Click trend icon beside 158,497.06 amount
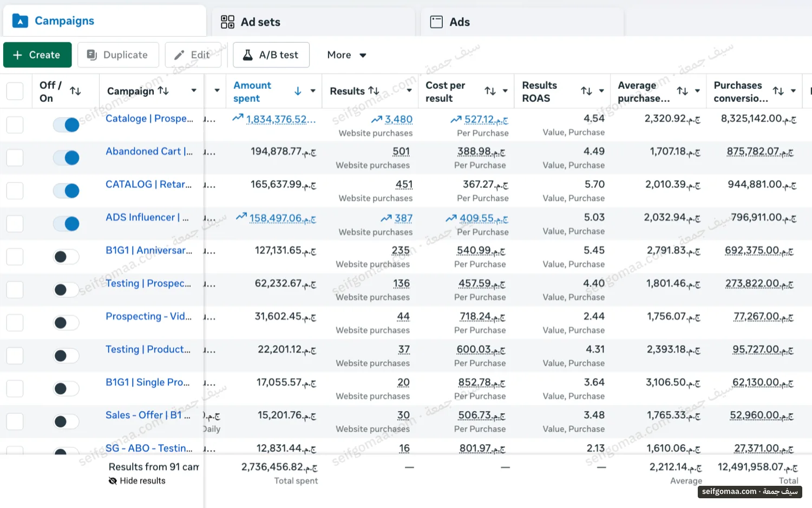Image resolution: width=812 pixels, height=508 pixels. (x=241, y=217)
